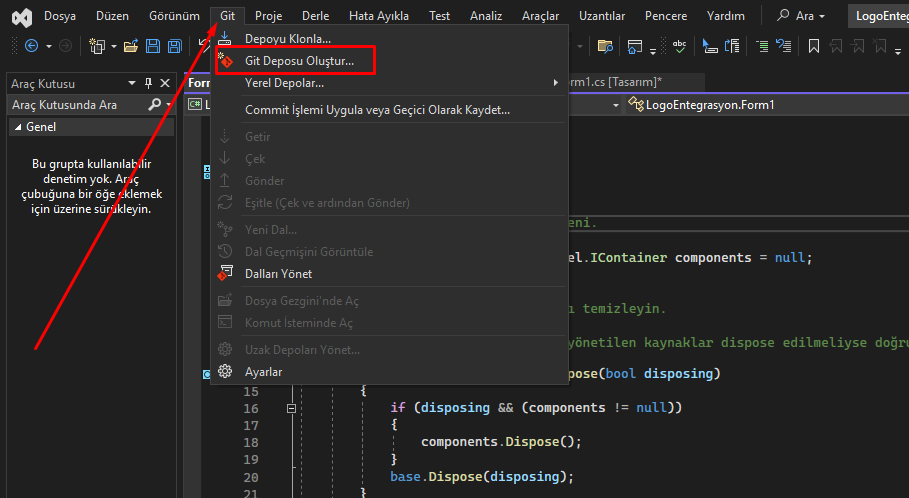Click the Visual Studio logo icon
The image size is (909, 498).
(22, 17)
